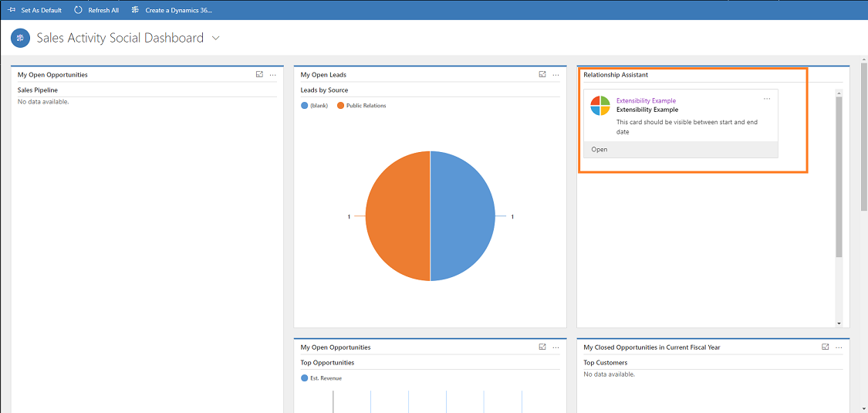868x413 pixels.
Task: Open more options for Top Opportunities panel
Action: pyautogui.click(x=556, y=347)
